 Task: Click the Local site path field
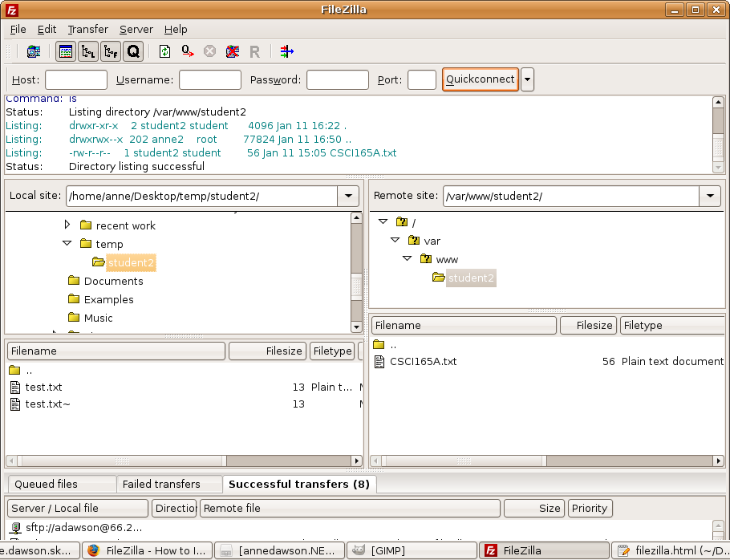(201, 196)
